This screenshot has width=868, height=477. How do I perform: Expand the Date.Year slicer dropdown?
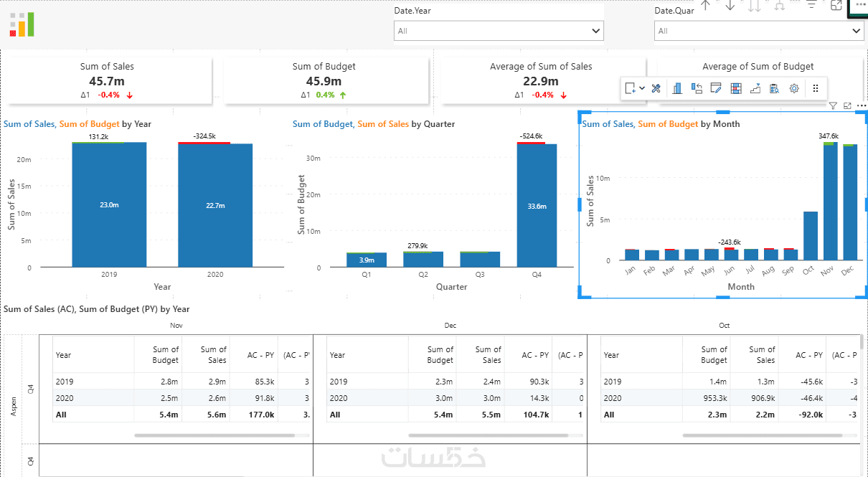(x=499, y=31)
